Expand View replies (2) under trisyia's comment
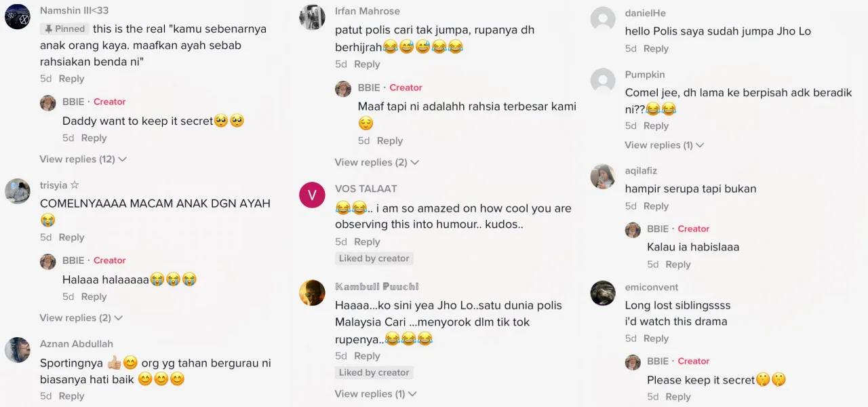This screenshot has width=868, height=407. 81,318
